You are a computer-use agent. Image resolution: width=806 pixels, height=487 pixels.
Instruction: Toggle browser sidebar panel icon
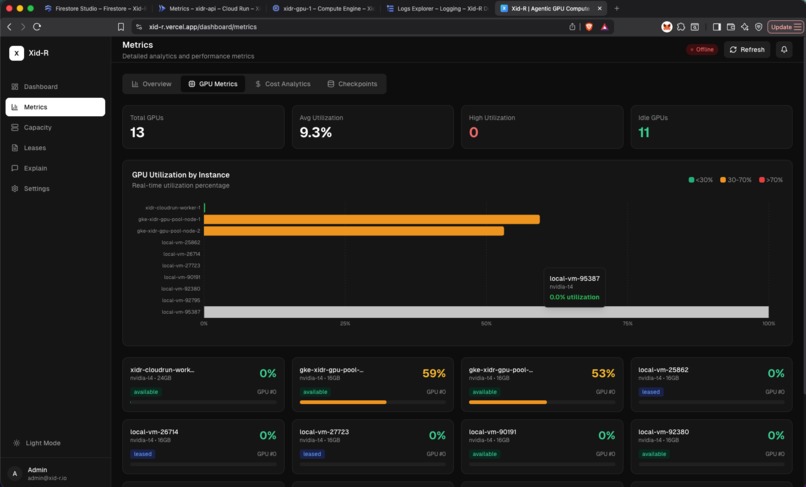[717, 27]
